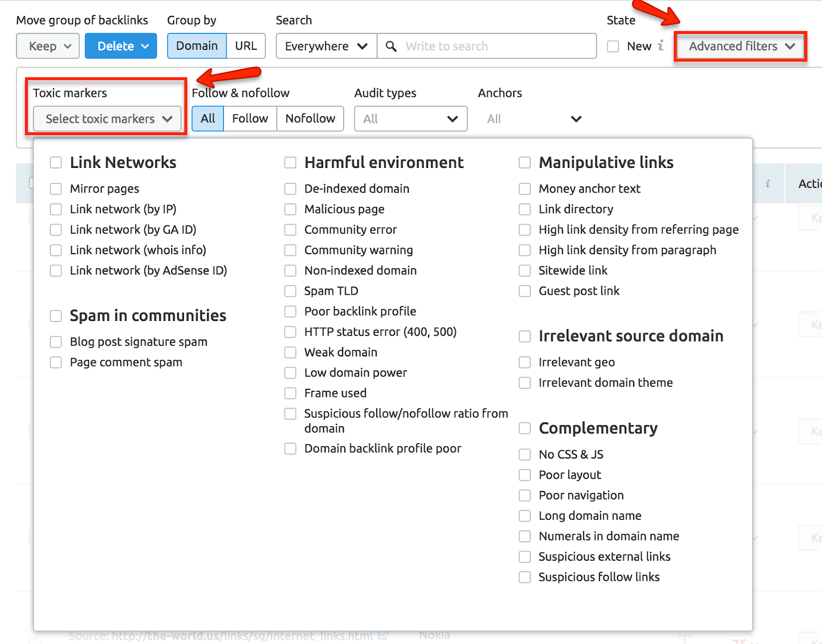The image size is (822, 644).
Task: Check Suspicious follow links marker
Action: [525, 577]
